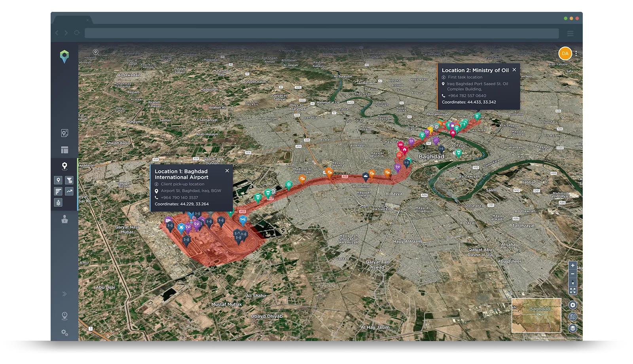
Task: Click the teal marker under Ministry of Oil popup
Action: tap(478, 116)
